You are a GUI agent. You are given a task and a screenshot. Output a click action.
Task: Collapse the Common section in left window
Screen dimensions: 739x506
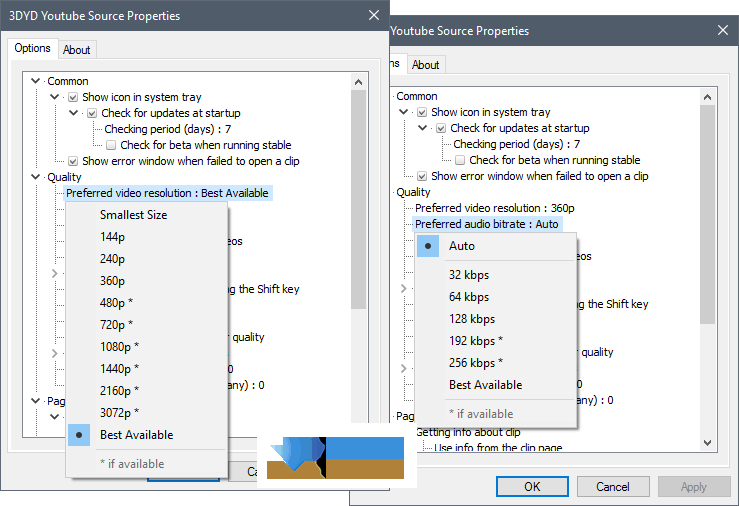pyautogui.click(x=35, y=81)
